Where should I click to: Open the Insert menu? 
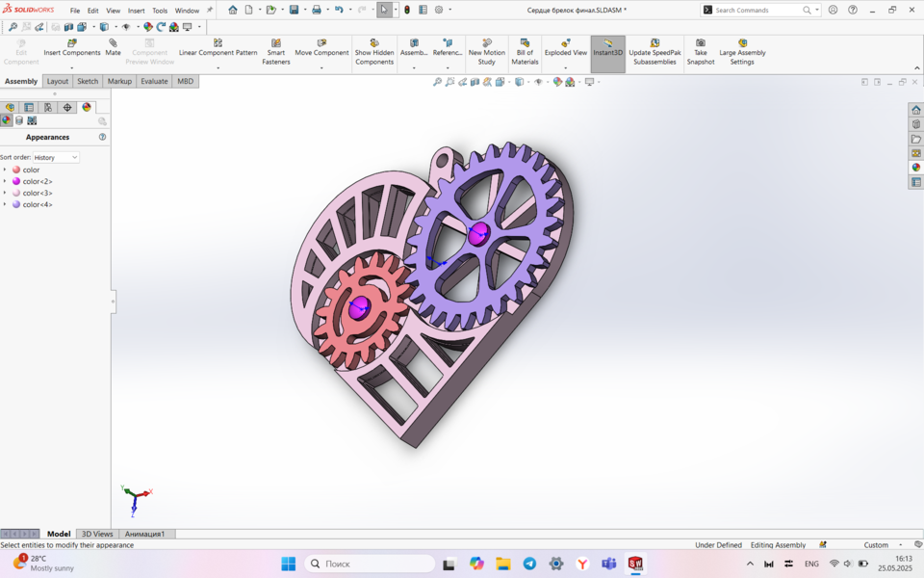pos(136,11)
